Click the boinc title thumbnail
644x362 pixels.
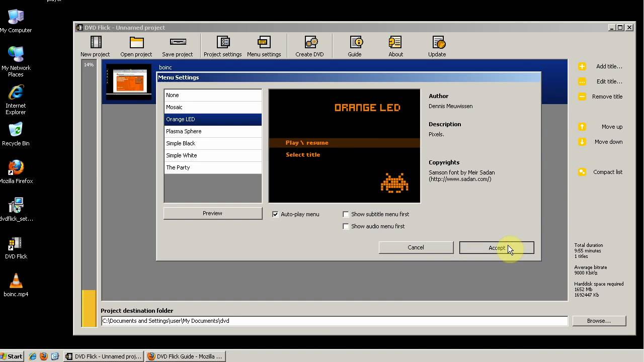tap(129, 81)
